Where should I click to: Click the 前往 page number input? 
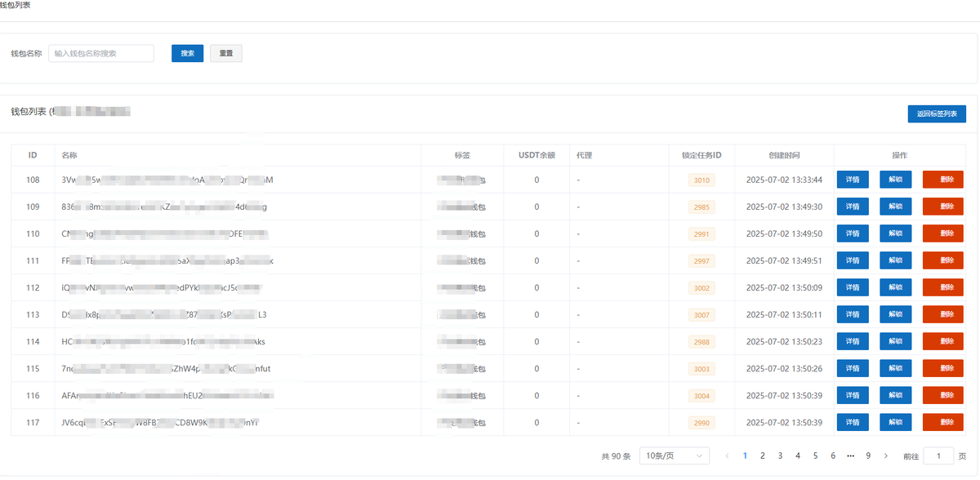pyautogui.click(x=938, y=456)
